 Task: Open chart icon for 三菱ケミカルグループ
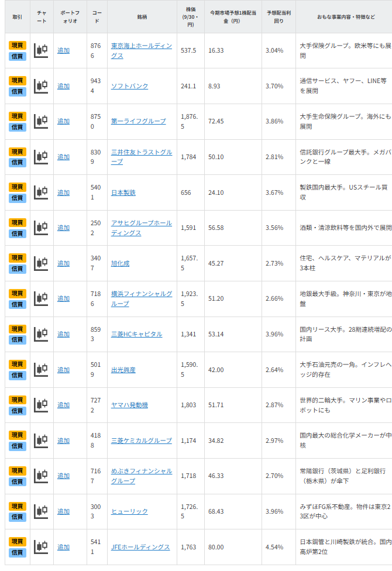tap(41, 441)
